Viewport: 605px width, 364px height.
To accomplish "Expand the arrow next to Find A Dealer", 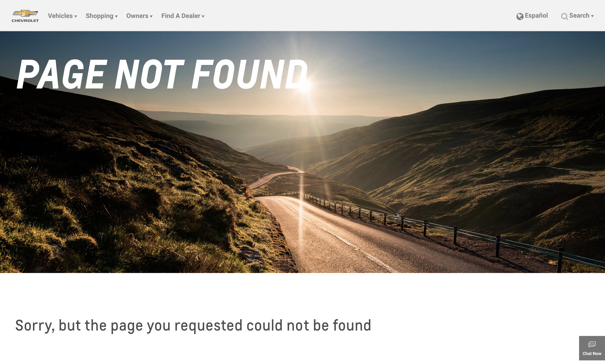I will pos(203,17).
